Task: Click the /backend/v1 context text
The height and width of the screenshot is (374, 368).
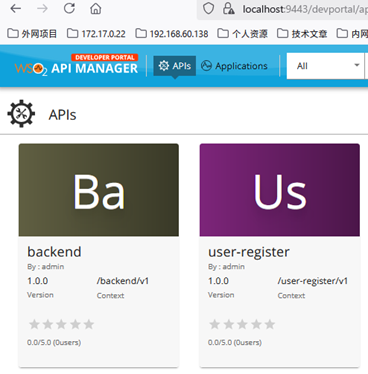Action: pyautogui.click(x=123, y=281)
